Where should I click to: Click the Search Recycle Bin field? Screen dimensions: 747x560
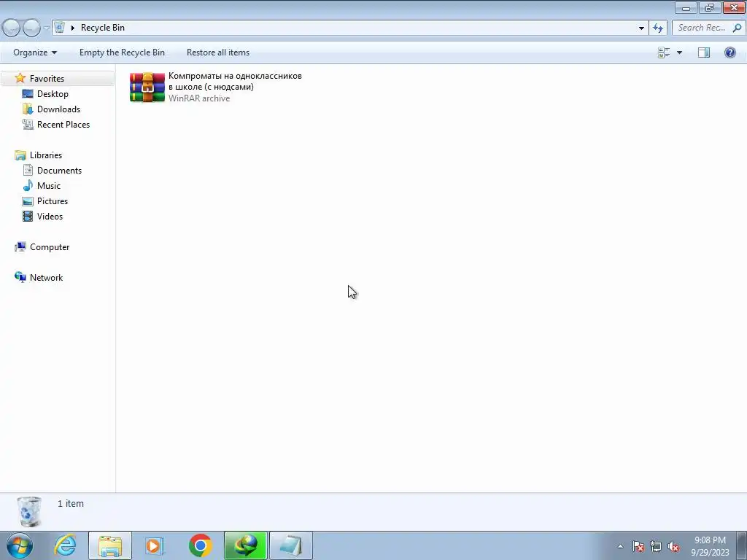(x=703, y=28)
